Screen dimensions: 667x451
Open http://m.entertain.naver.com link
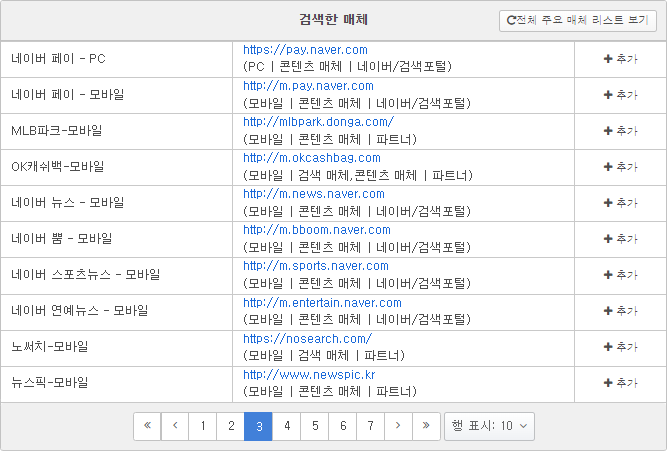click(322, 303)
